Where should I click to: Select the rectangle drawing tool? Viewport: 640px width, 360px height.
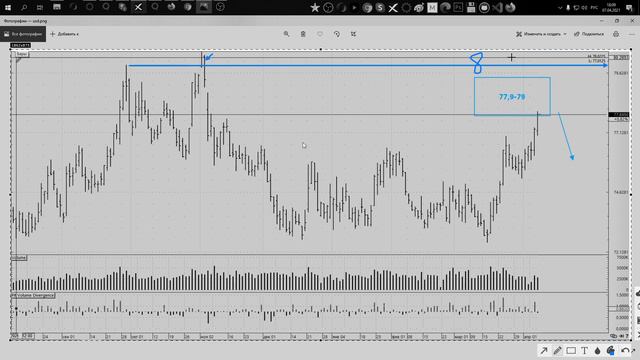571,351
